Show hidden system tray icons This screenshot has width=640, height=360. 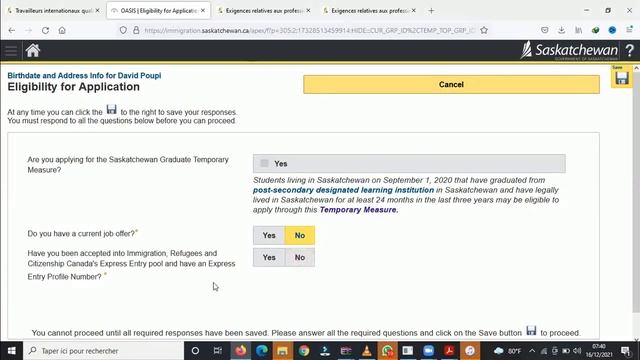pyautogui.click(x=532, y=351)
